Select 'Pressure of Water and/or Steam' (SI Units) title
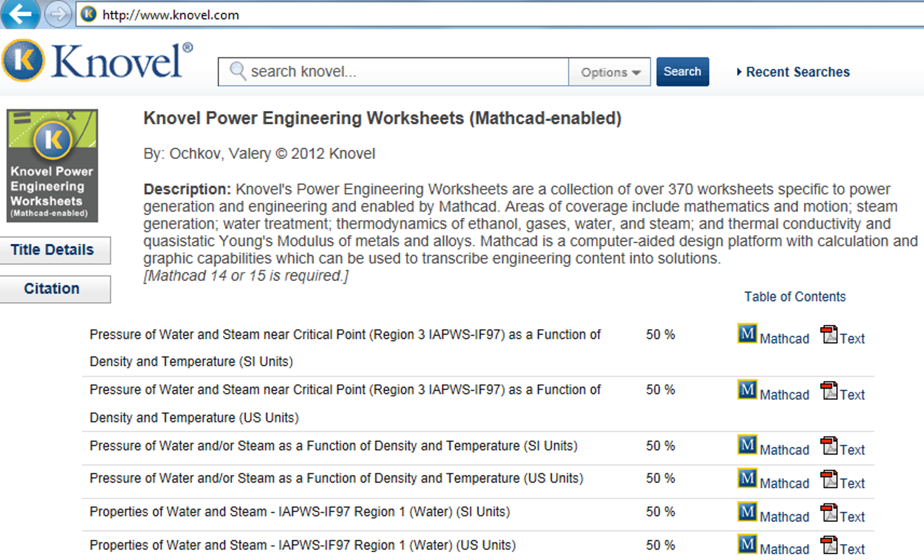 (x=333, y=446)
